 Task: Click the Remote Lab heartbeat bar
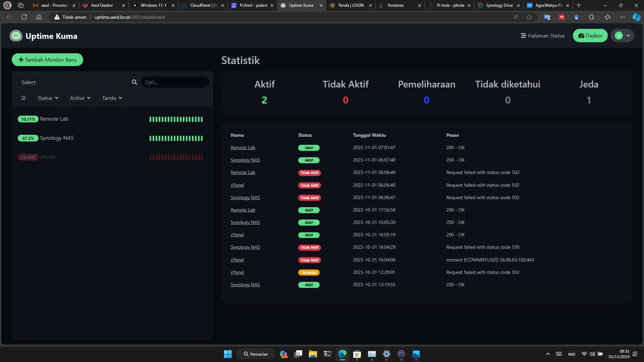click(176, 119)
